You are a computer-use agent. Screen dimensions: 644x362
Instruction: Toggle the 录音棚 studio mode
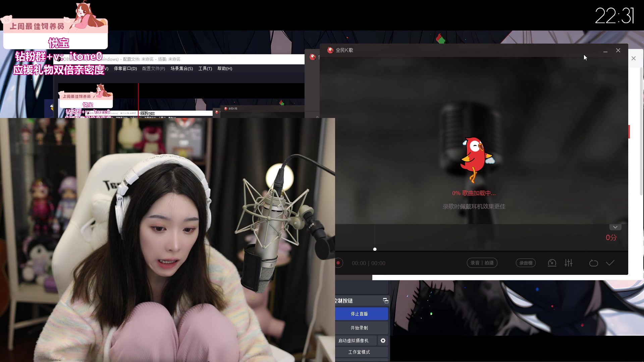tap(526, 263)
